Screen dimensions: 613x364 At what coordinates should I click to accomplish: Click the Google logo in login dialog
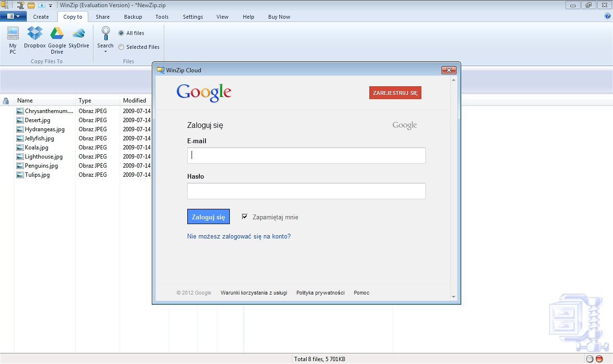point(204,93)
